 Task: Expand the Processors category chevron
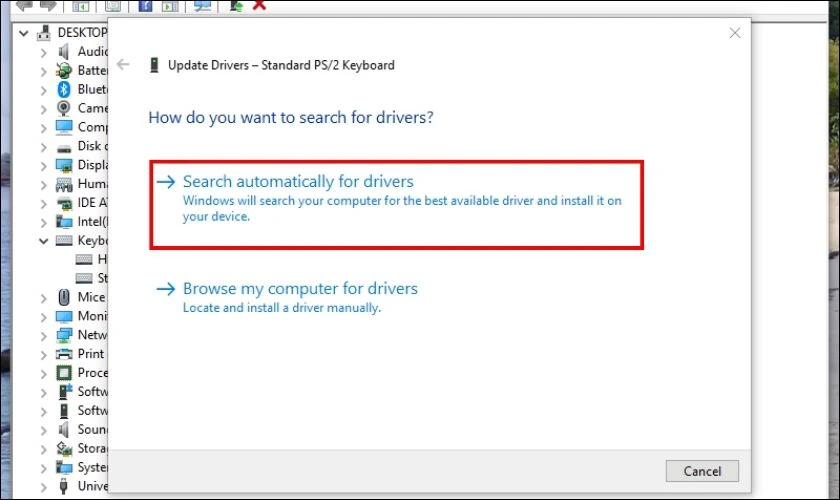(x=43, y=374)
